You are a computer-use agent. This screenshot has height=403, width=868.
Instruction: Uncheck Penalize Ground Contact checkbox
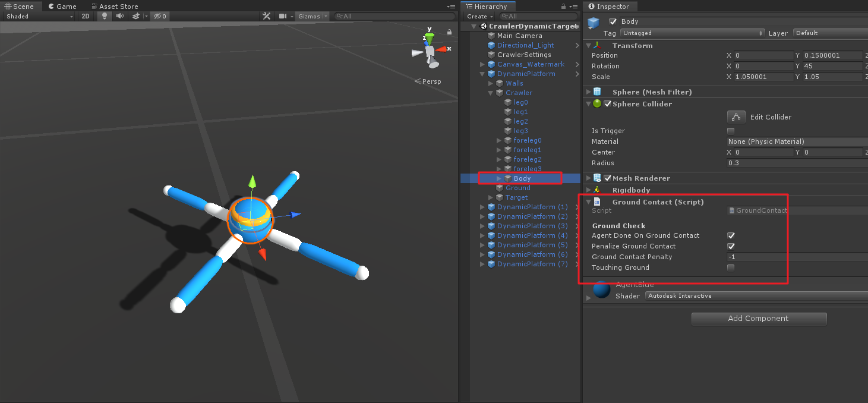coord(731,246)
